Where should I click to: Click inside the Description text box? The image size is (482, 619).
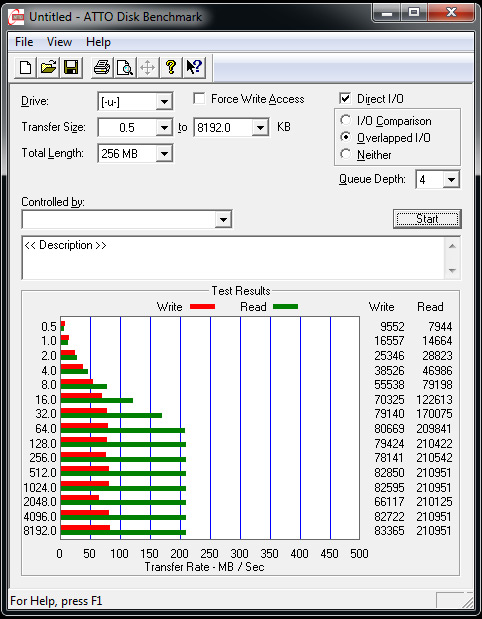coord(233,258)
